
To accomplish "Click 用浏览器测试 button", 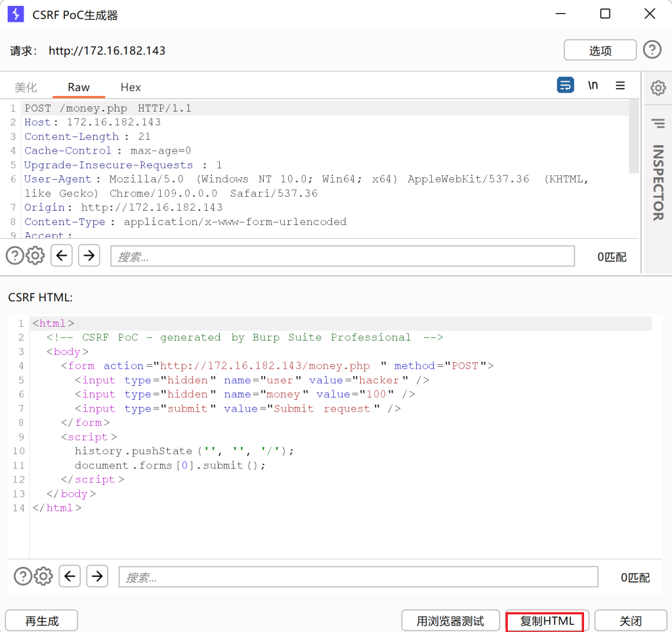I will pyautogui.click(x=450, y=620).
